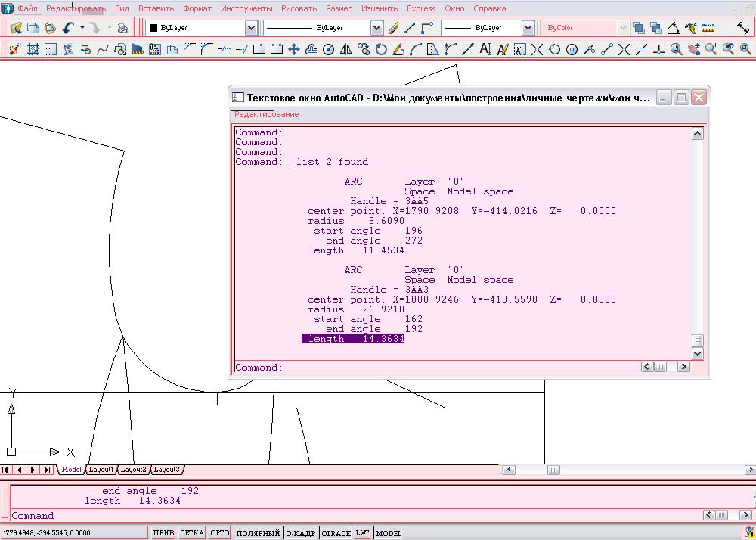Open Редактирование menu in text window
756x540 pixels.
266,114
